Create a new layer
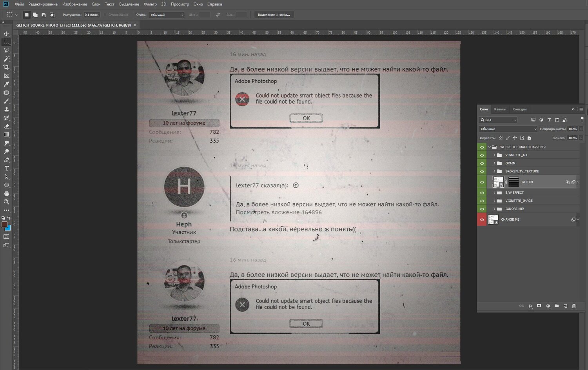Image resolution: width=588 pixels, height=370 pixels. tap(565, 306)
